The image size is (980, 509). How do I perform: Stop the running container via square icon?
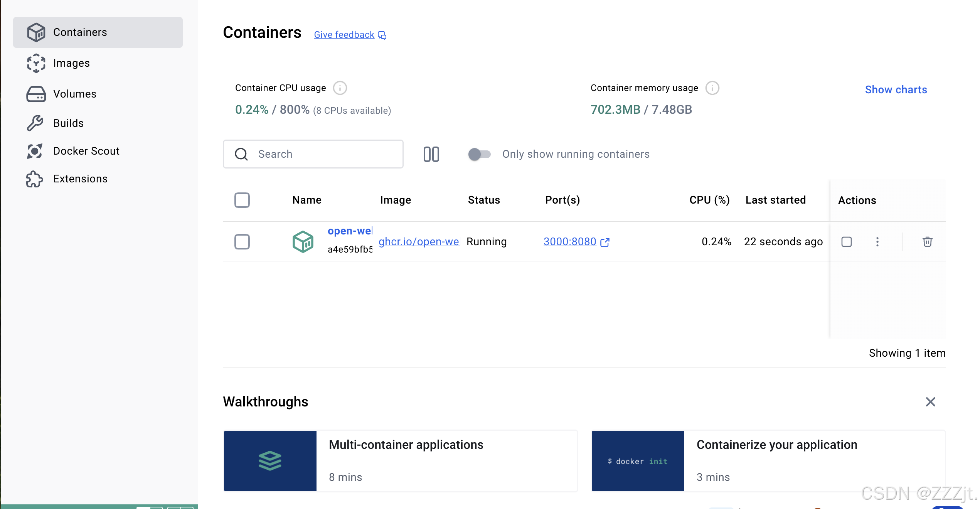[846, 242]
